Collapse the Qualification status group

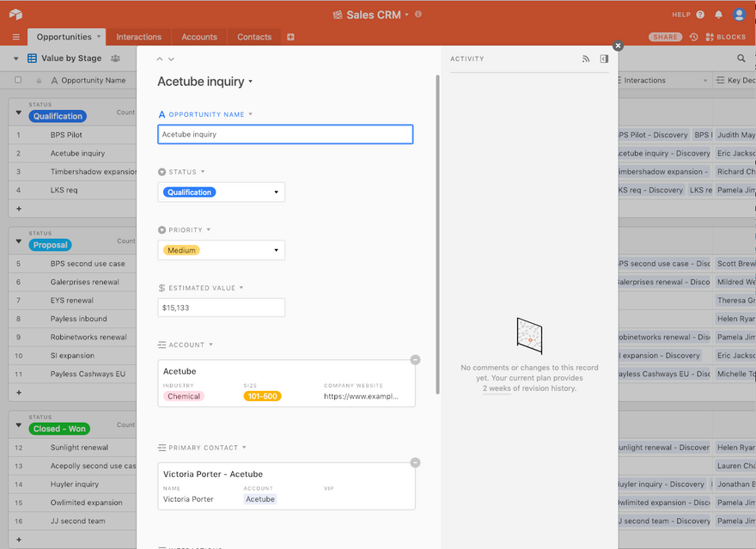coord(18,113)
